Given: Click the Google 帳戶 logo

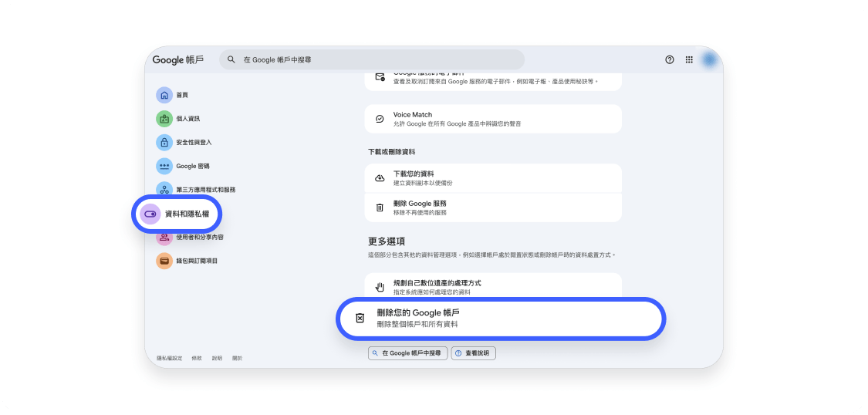Looking at the screenshot, I should (177, 59).
